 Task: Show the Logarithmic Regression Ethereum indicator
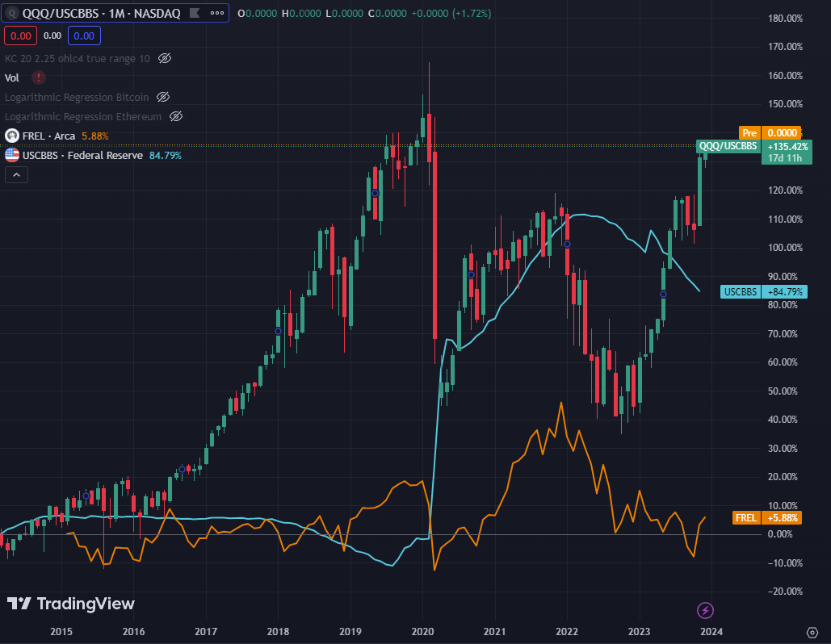pos(175,116)
